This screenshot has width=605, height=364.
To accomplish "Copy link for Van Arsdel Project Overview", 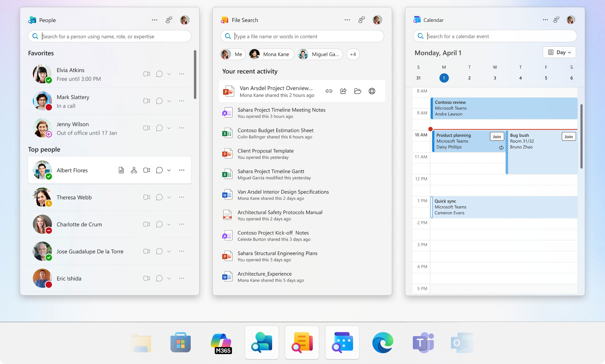I will pos(329,91).
